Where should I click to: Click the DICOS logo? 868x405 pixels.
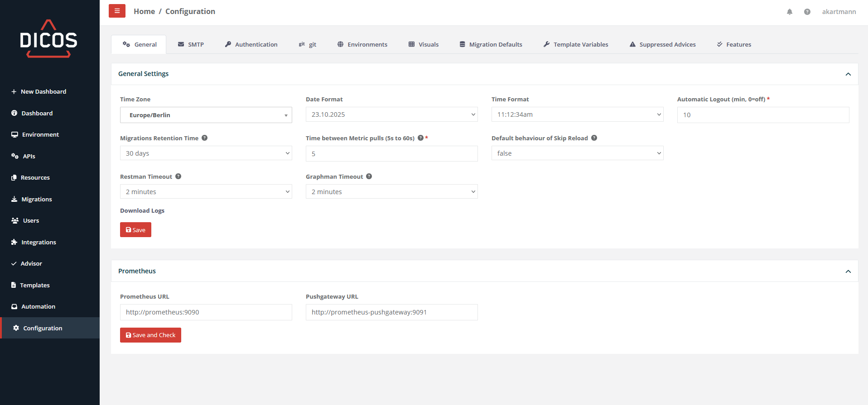pyautogui.click(x=49, y=39)
